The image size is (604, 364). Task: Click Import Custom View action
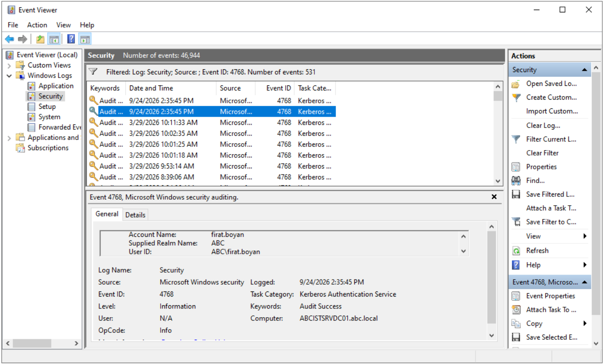click(x=552, y=111)
